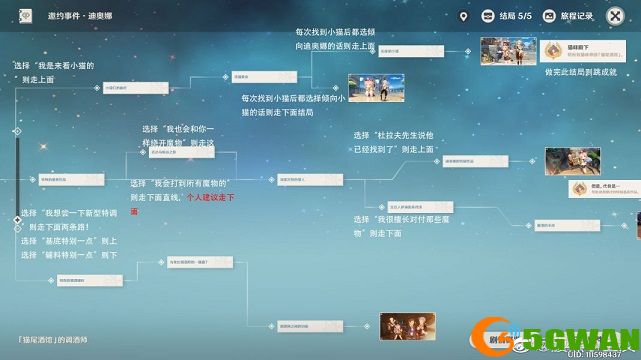This screenshot has height=360, width=641.
Task: Click the location pin icon in the top bar
Action: (x=463, y=16)
